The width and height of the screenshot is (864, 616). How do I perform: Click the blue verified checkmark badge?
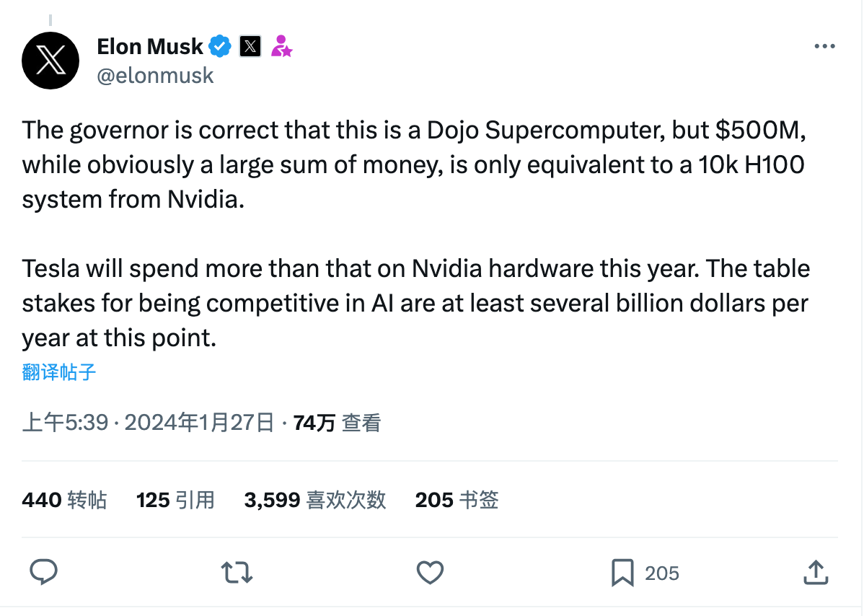coord(220,47)
